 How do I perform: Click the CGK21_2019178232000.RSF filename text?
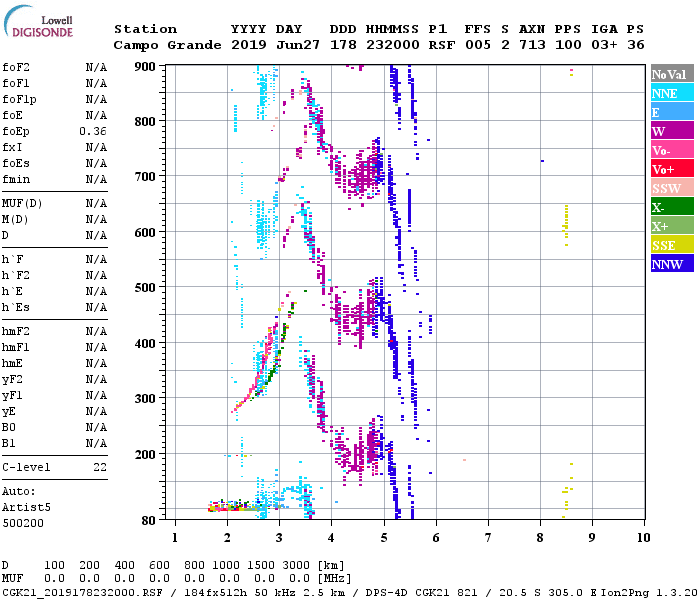click(82, 593)
